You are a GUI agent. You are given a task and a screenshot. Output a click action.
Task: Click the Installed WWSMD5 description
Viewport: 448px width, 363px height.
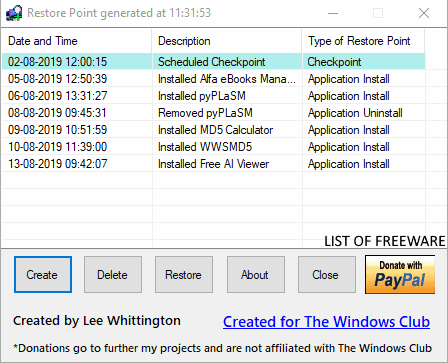point(205,147)
